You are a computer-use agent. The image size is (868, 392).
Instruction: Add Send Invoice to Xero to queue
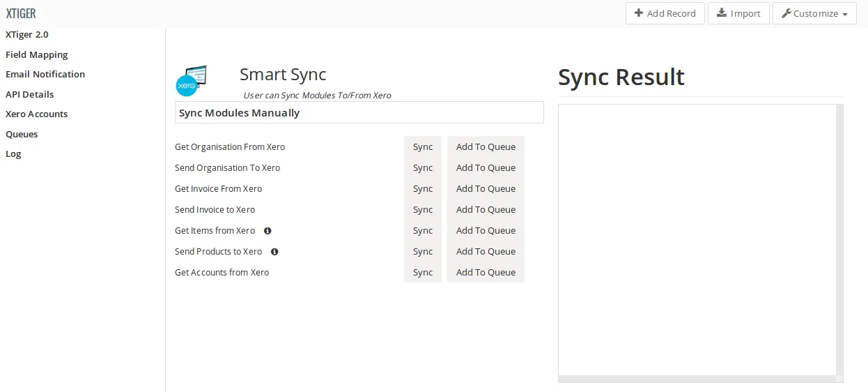(486, 210)
